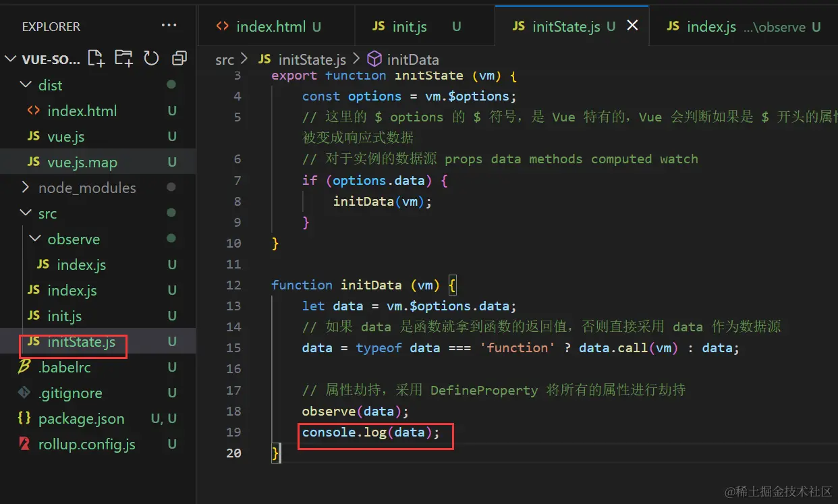Image resolution: width=838 pixels, height=504 pixels.
Task: Close the initState.js editor tab
Action: point(632,26)
